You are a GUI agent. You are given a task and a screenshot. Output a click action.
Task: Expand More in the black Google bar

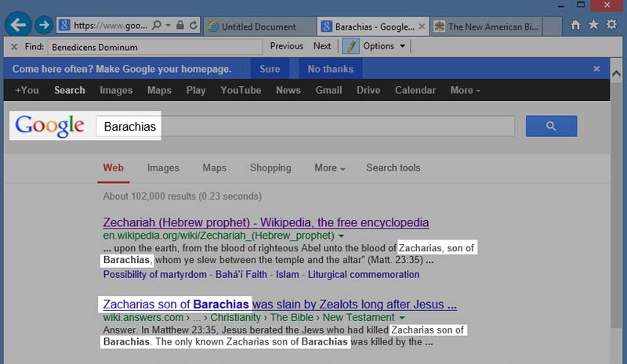tap(465, 90)
